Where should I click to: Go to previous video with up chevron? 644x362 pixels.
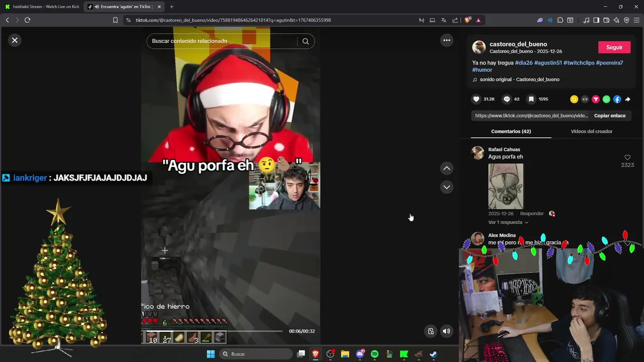(446, 168)
